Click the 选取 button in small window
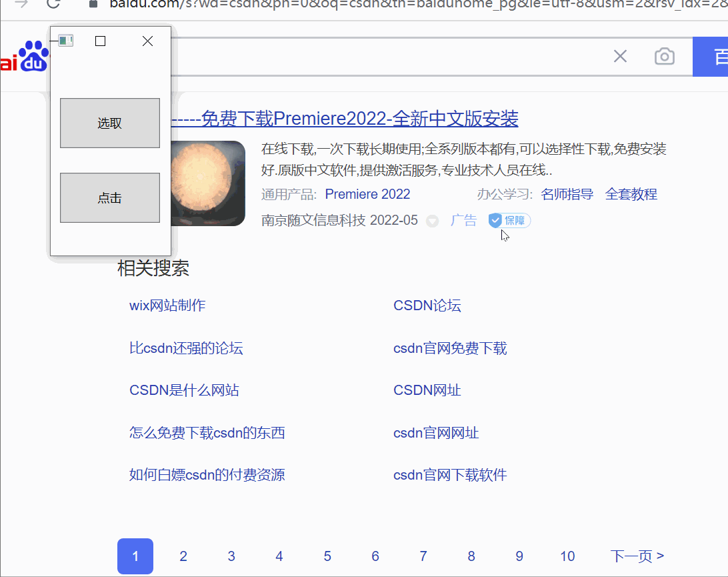Image resolution: width=728 pixels, height=577 pixels. point(110,123)
